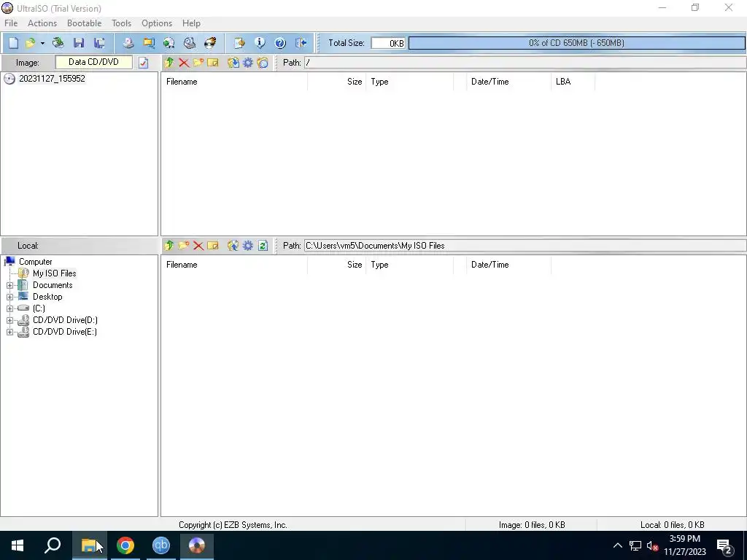Click the last folder icon in the Image toolbar

263,63
